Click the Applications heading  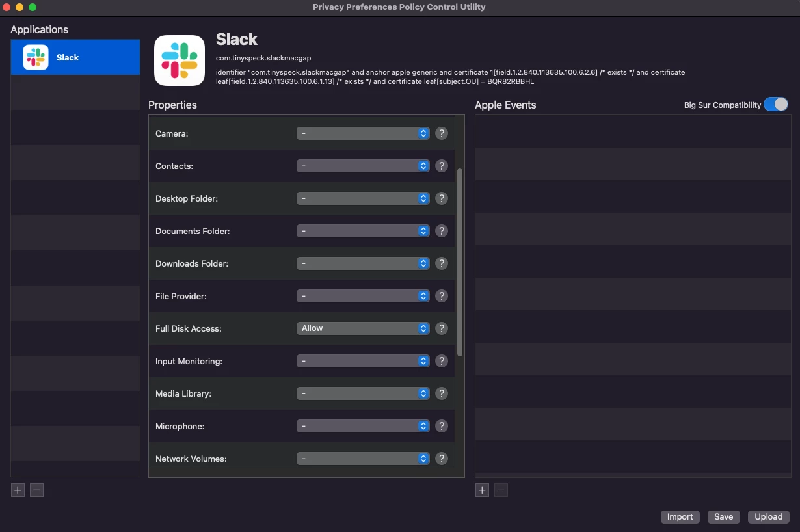click(x=39, y=29)
